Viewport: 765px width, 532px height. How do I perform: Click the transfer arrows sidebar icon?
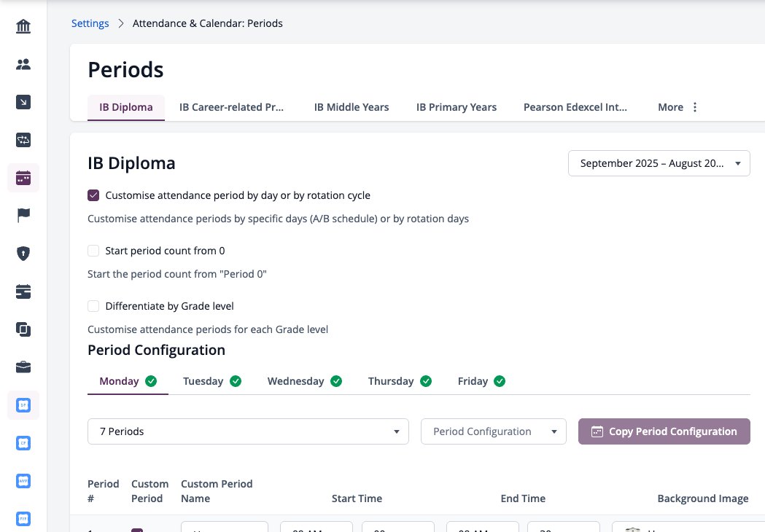coord(23,140)
